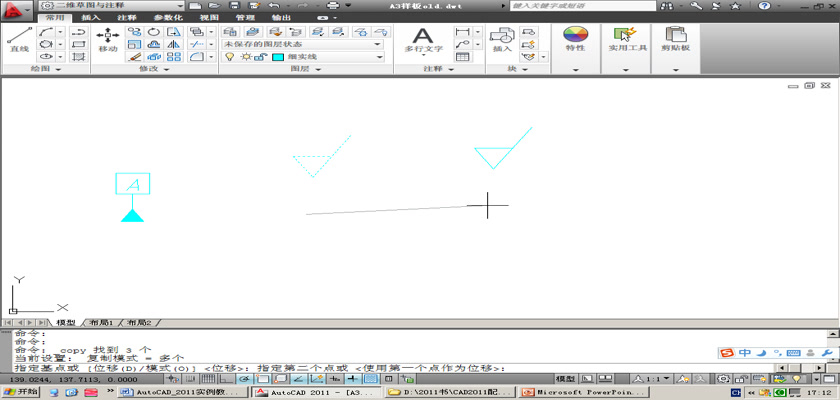Select the Stretch tool
840x400 pixels.
pos(174,32)
